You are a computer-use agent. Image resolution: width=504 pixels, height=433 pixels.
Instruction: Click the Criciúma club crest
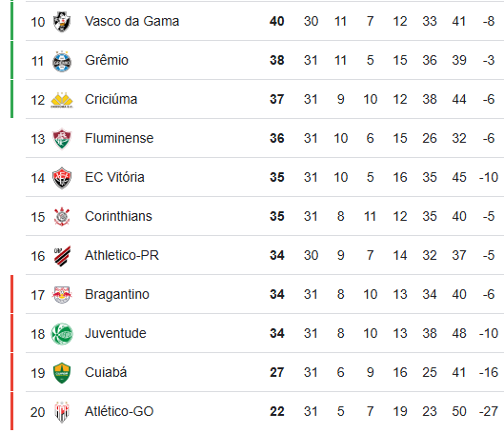(62, 100)
